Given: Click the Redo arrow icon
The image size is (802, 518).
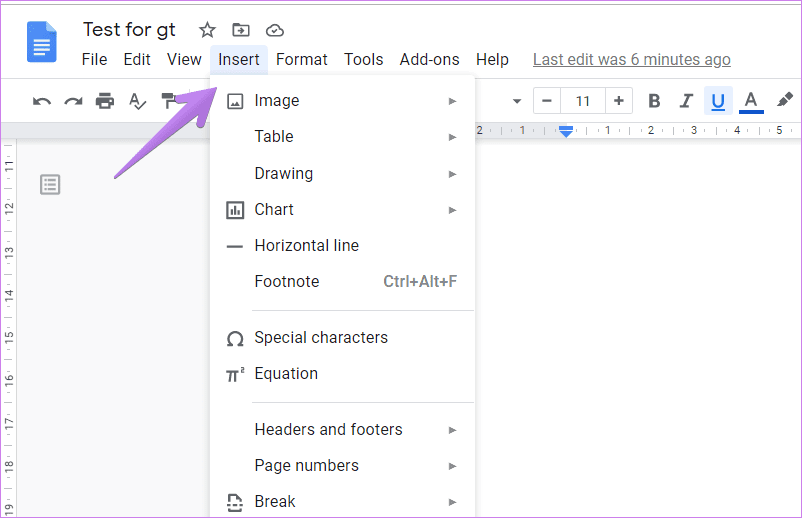Looking at the screenshot, I should pyautogui.click(x=73, y=101).
